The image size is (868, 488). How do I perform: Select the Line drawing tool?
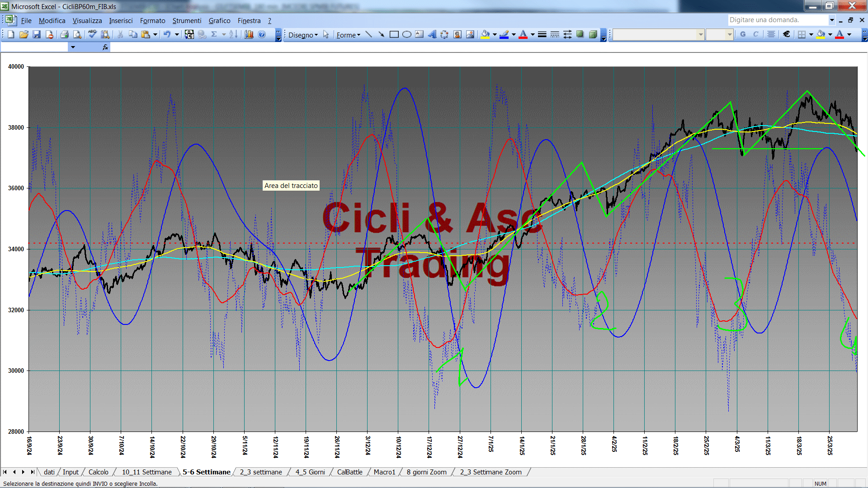pyautogui.click(x=368, y=34)
